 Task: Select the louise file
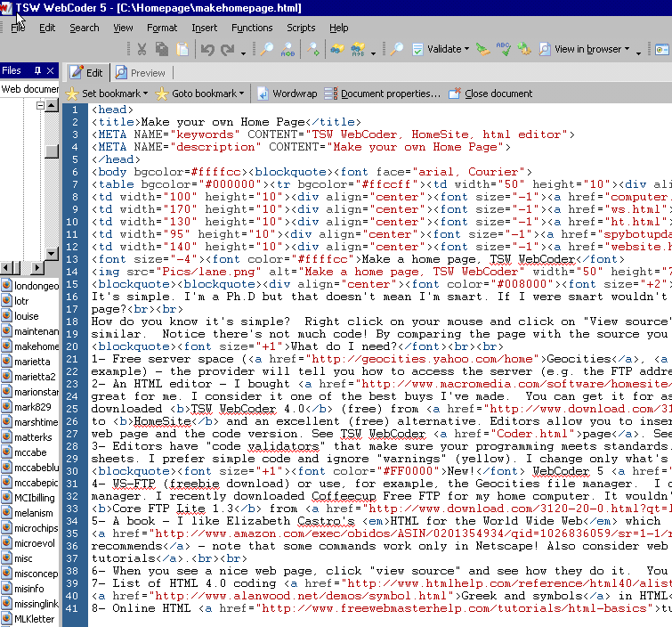point(20,316)
